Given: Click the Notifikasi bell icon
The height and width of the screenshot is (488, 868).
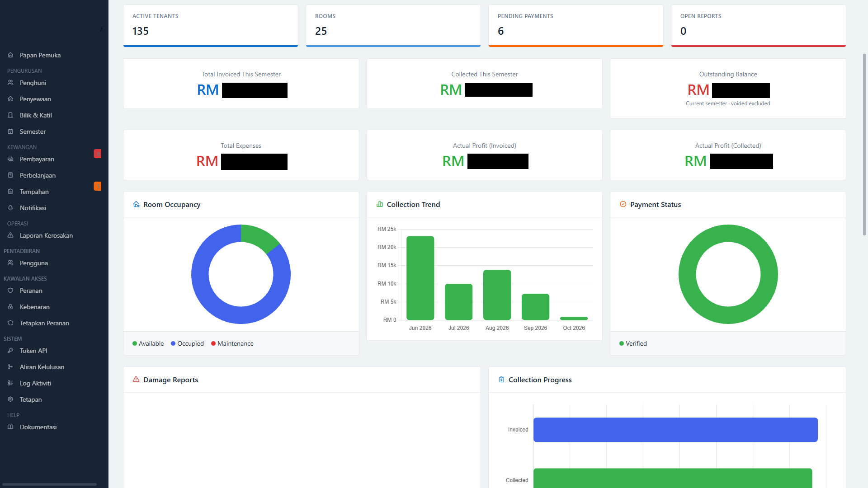Looking at the screenshot, I should [10, 208].
